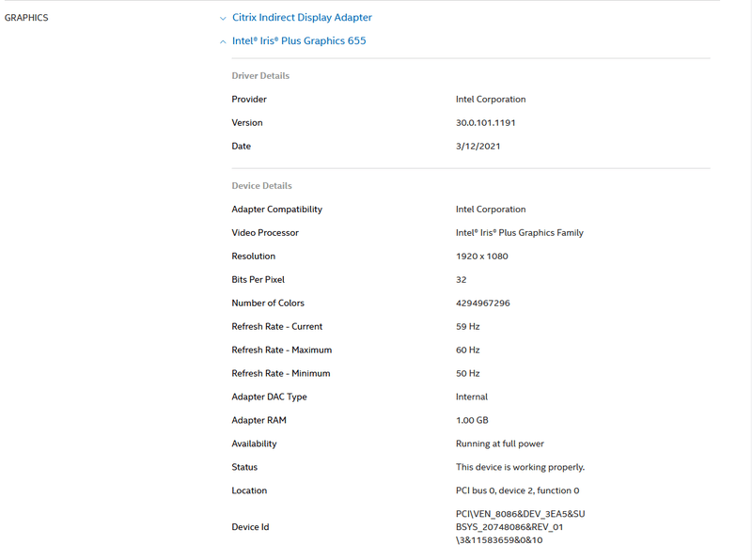Select Intel Corporation value beside Adapter Compatibility
The height and width of the screenshot is (560, 752).
point(491,209)
